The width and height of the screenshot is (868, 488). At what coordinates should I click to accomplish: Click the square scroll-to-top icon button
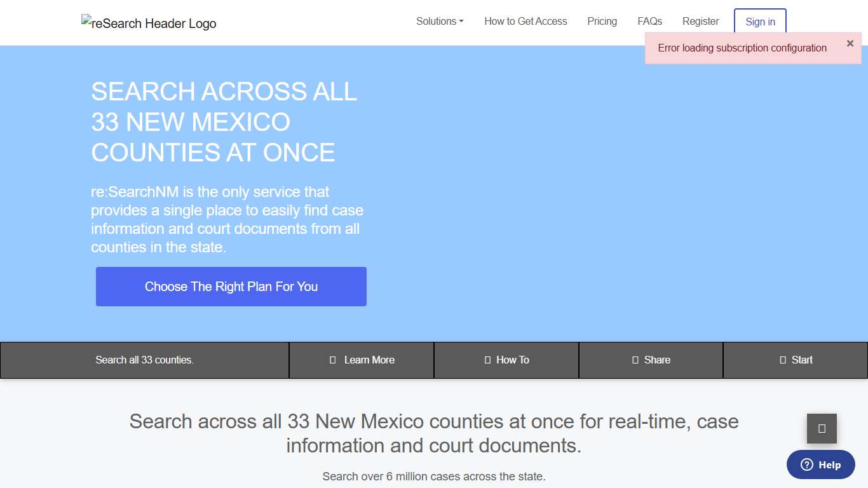(x=822, y=428)
